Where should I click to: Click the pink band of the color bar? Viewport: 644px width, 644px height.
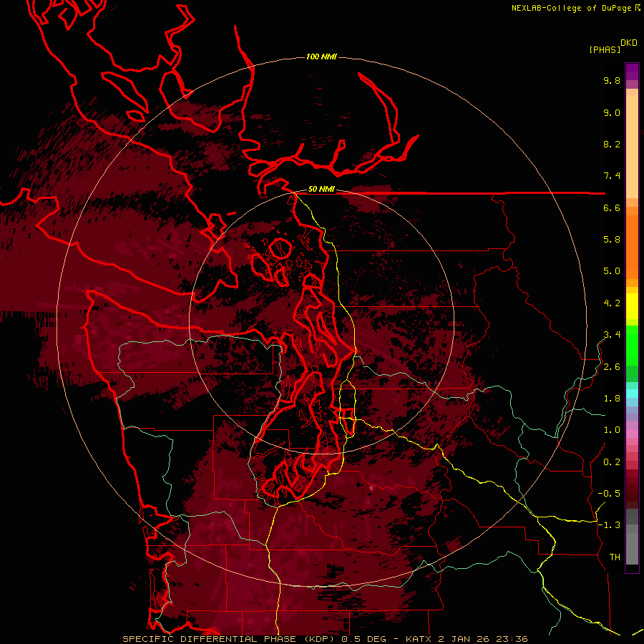coord(632,434)
